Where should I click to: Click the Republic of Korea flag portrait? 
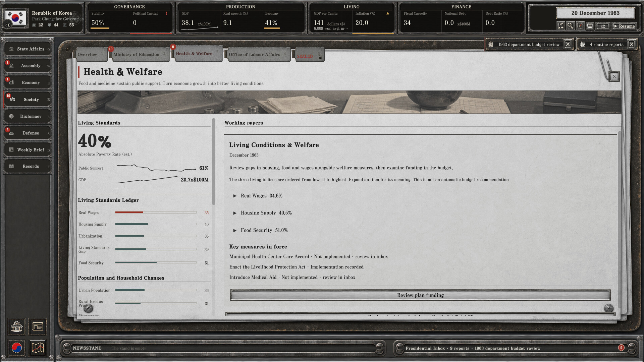coord(16,18)
